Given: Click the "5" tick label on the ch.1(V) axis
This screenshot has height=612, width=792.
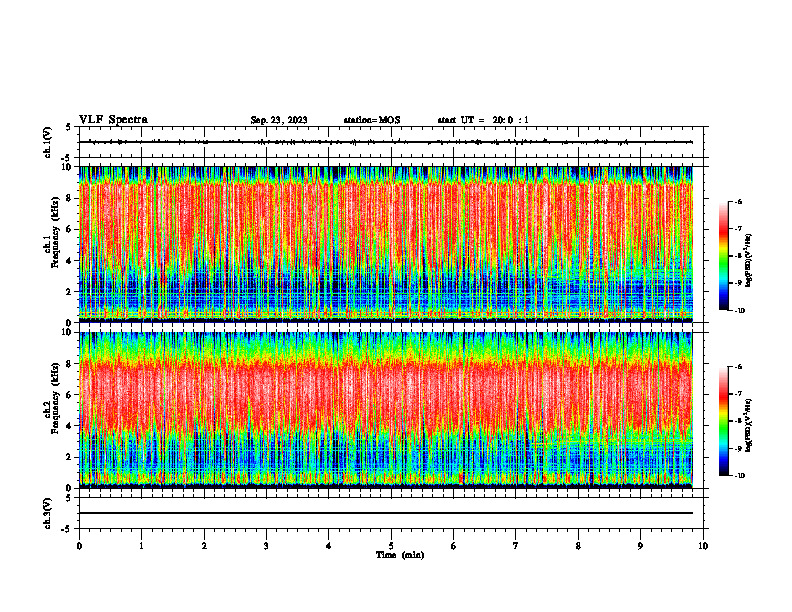Looking at the screenshot, I should coord(69,127).
